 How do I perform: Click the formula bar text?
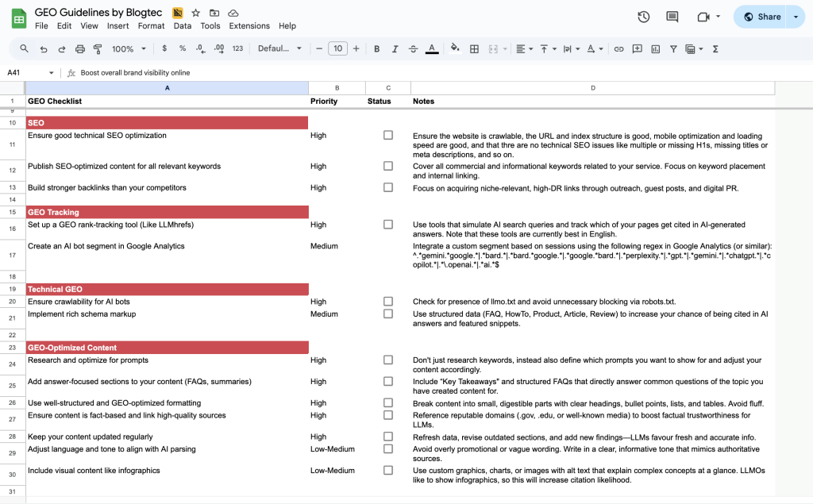135,72
